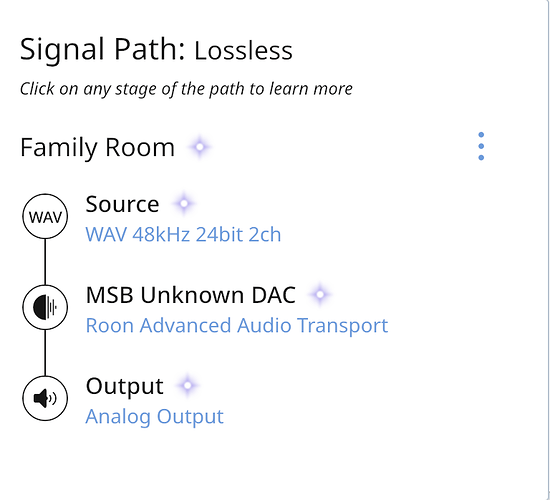Open the Analog Output link
Image resolution: width=550 pixels, height=500 pixels.
click(x=154, y=416)
